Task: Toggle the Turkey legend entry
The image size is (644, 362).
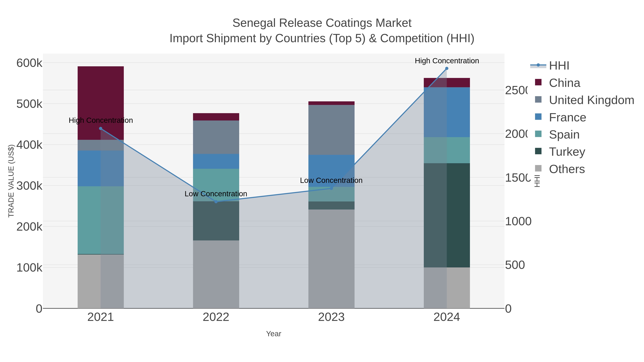Action: point(560,152)
